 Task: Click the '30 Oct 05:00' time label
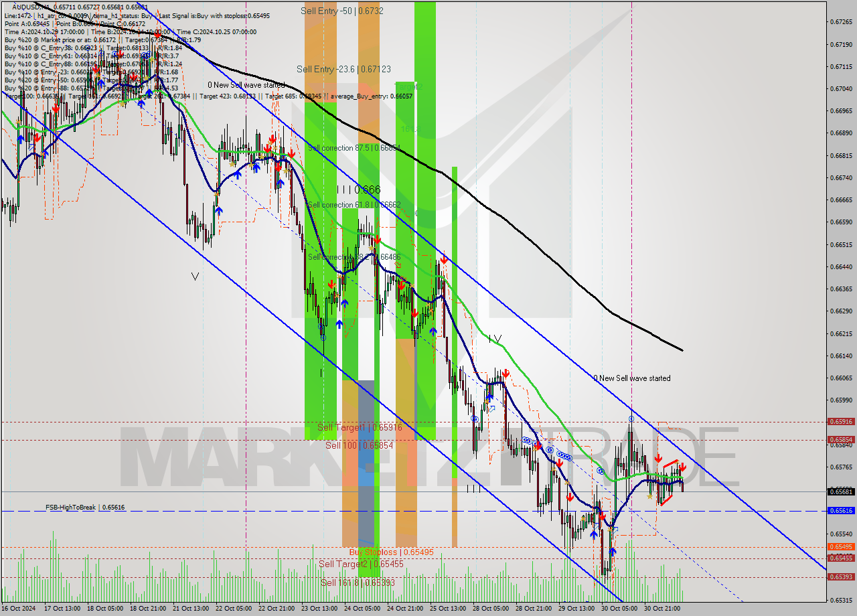point(619,609)
